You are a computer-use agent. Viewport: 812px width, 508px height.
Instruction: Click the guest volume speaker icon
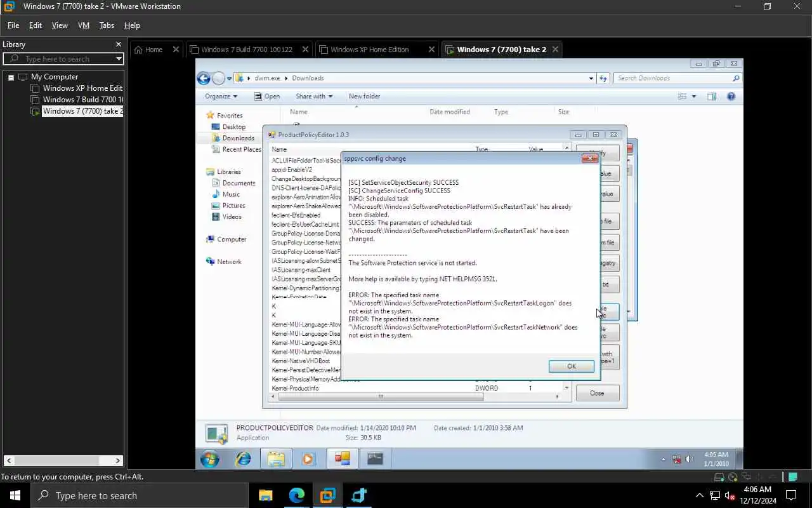pos(689,459)
